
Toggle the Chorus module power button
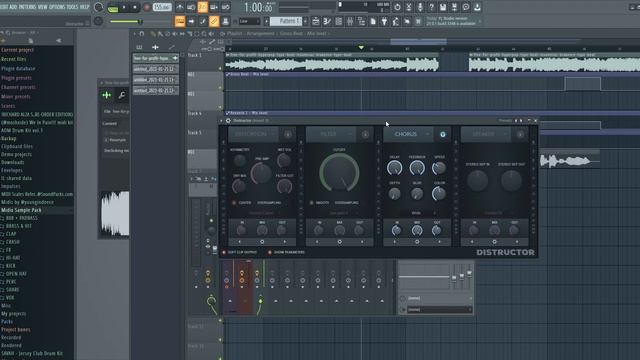pyautogui.click(x=442, y=134)
